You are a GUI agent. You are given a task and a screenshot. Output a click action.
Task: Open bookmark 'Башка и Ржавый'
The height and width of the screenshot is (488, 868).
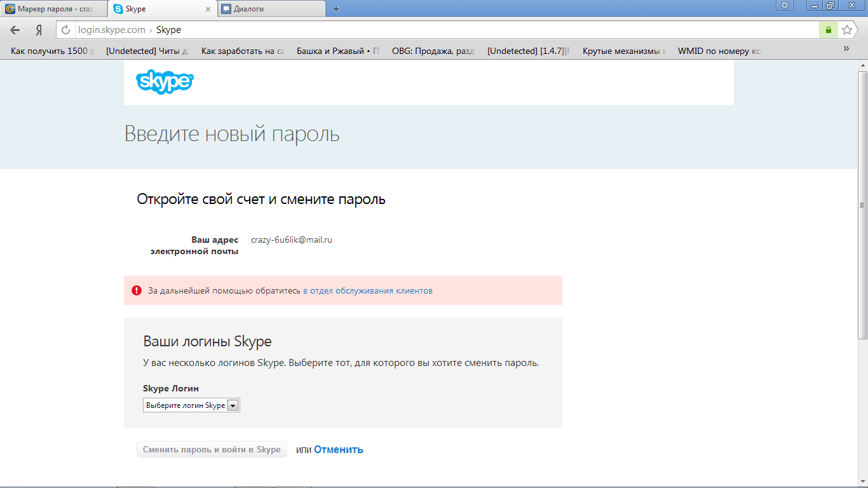338,51
